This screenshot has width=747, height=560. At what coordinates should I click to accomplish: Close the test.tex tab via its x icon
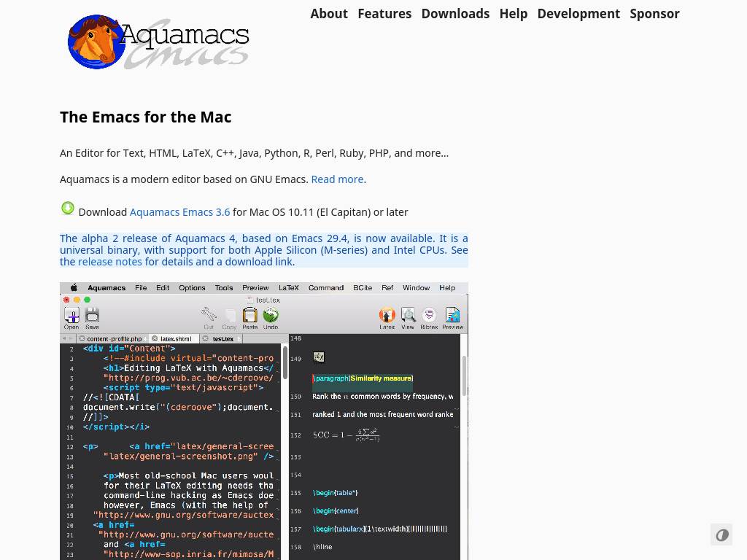[x=205, y=338]
